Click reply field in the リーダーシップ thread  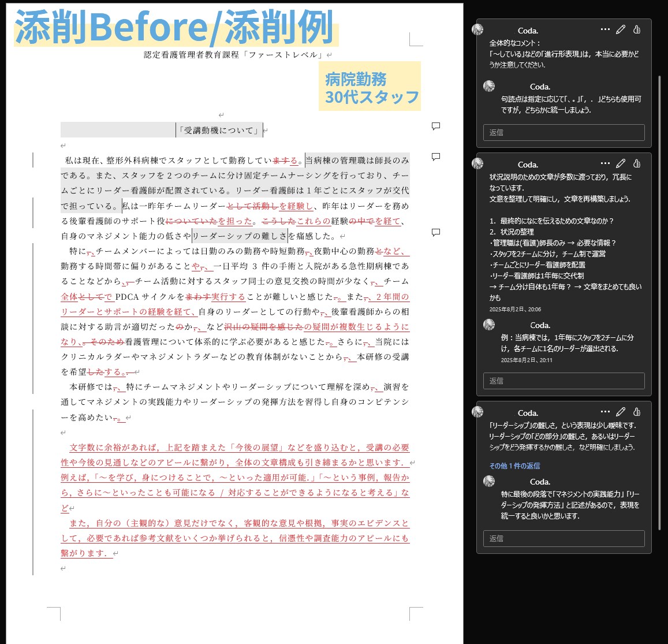[563, 538]
